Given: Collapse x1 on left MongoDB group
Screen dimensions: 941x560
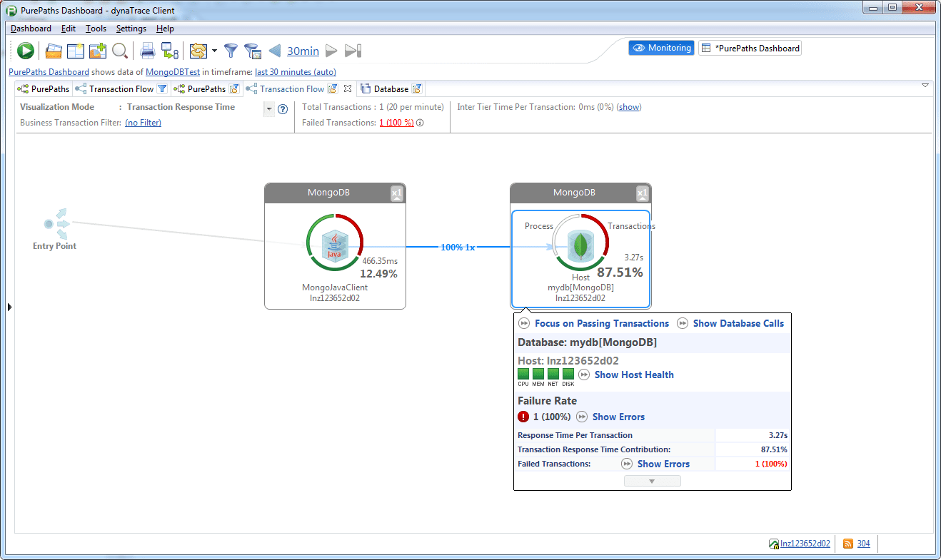Looking at the screenshot, I should pos(397,193).
